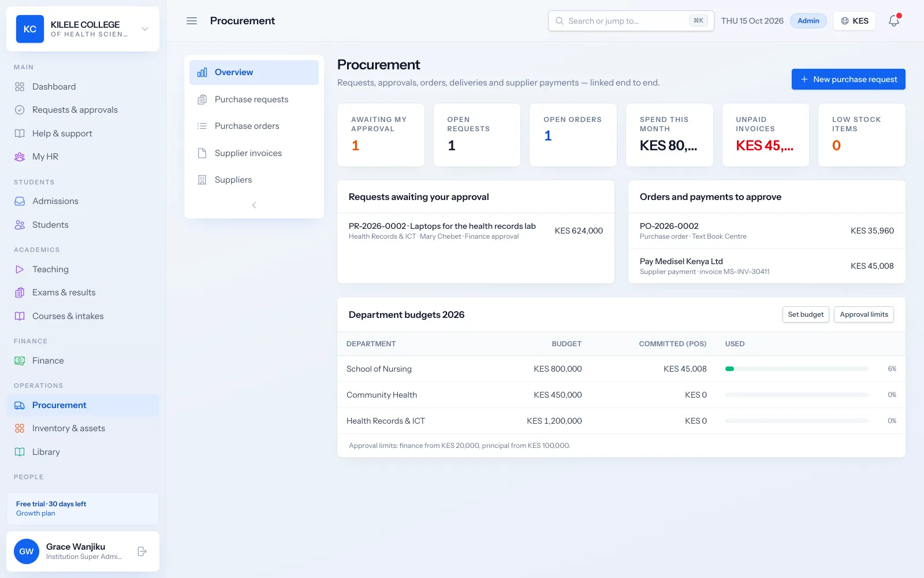The width and height of the screenshot is (924, 578).
Task: Click the Requests & approvals check icon
Action: click(20, 110)
